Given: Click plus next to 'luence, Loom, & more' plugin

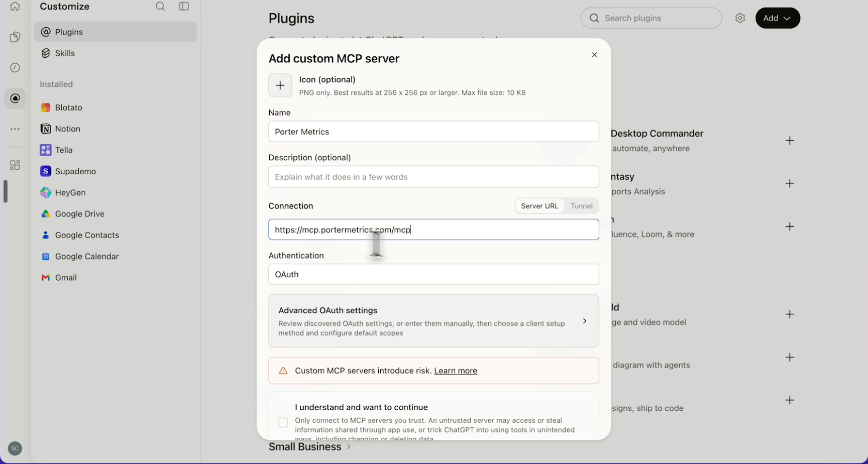Looking at the screenshot, I should [x=790, y=226].
